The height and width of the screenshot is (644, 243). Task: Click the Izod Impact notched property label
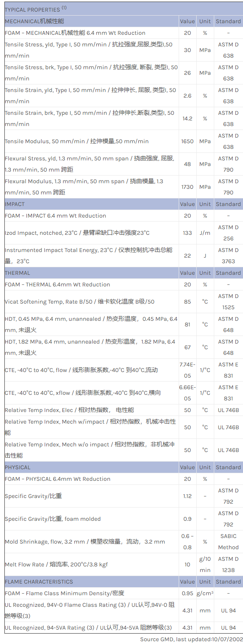77,233
